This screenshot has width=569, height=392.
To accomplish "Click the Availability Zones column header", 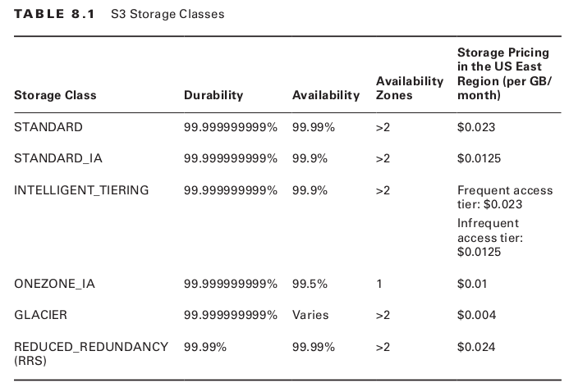I will click(410, 88).
